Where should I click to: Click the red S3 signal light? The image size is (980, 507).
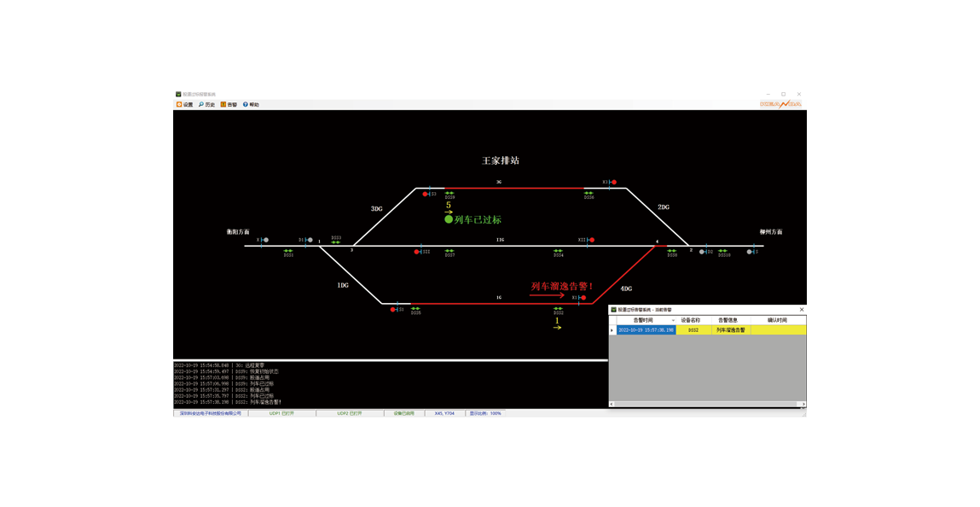point(426,194)
